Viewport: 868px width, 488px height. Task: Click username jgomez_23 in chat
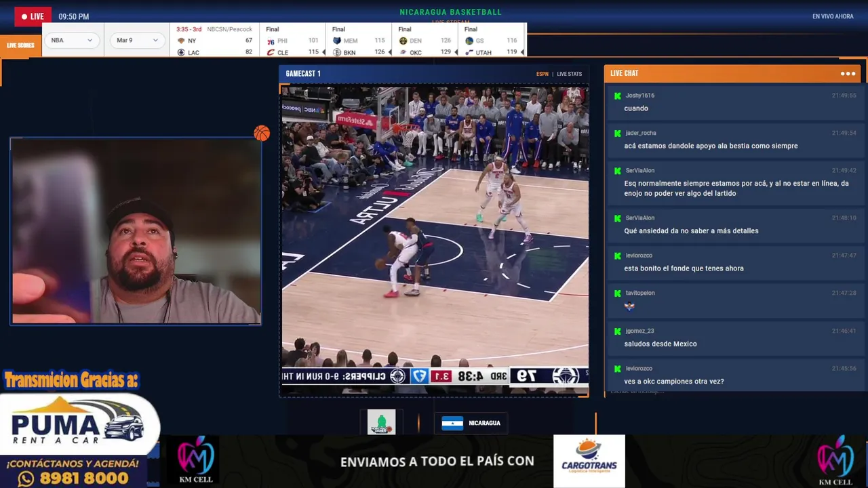coord(639,331)
